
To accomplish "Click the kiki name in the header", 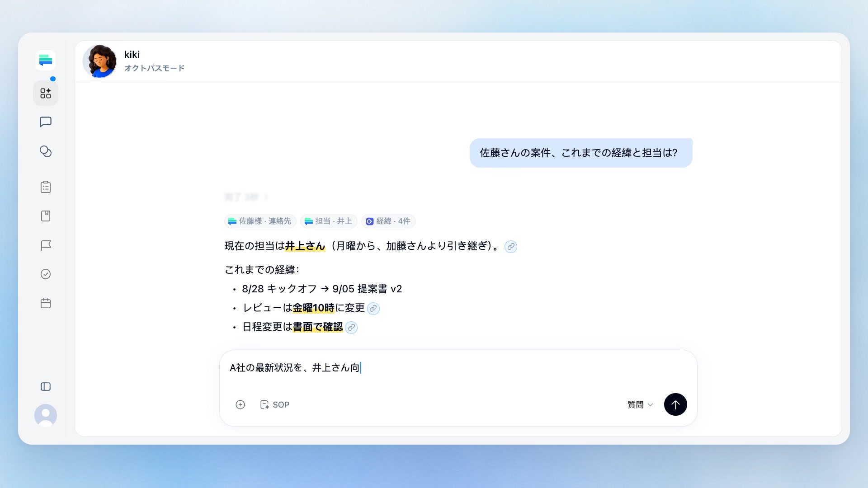I will tap(132, 55).
